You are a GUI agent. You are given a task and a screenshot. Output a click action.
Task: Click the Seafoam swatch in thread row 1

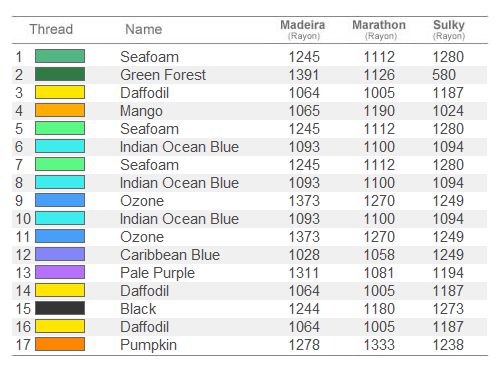click(60, 56)
